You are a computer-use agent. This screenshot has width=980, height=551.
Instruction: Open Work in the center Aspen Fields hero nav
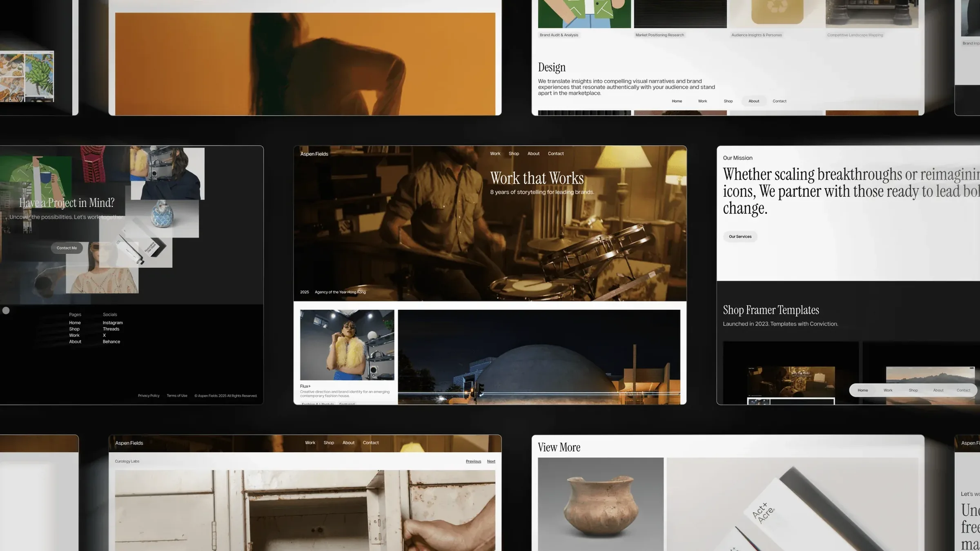[495, 153]
